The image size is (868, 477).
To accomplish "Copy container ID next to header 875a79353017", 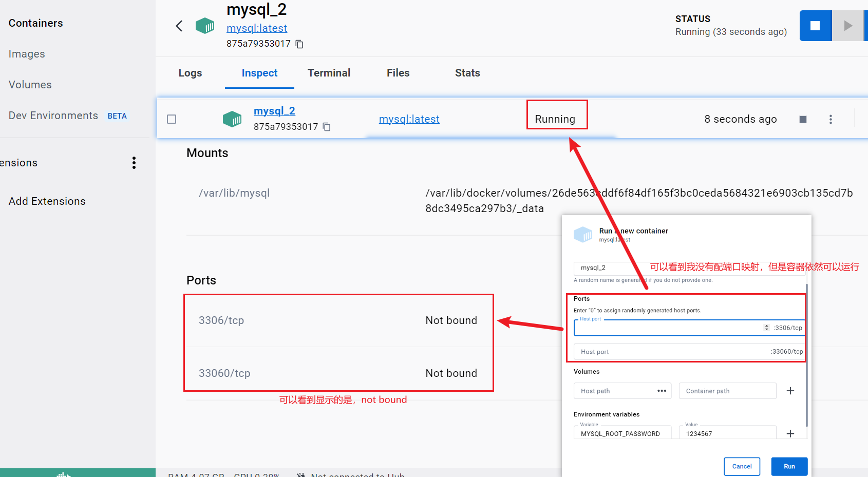I will coord(299,44).
